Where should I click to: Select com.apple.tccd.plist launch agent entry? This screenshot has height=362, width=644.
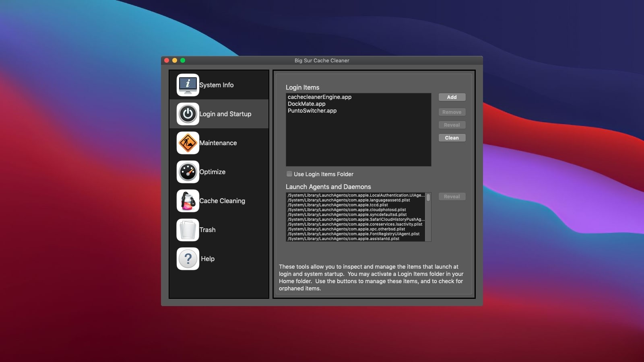[338, 205]
